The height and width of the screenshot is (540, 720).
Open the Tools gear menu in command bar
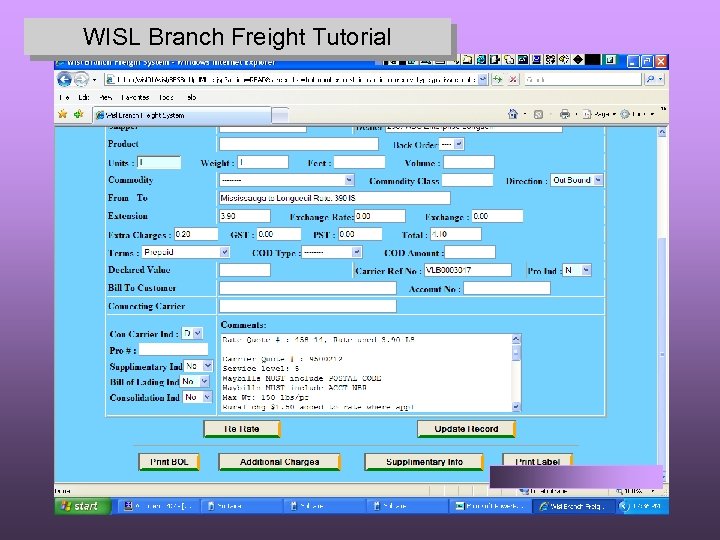coord(636,114)
